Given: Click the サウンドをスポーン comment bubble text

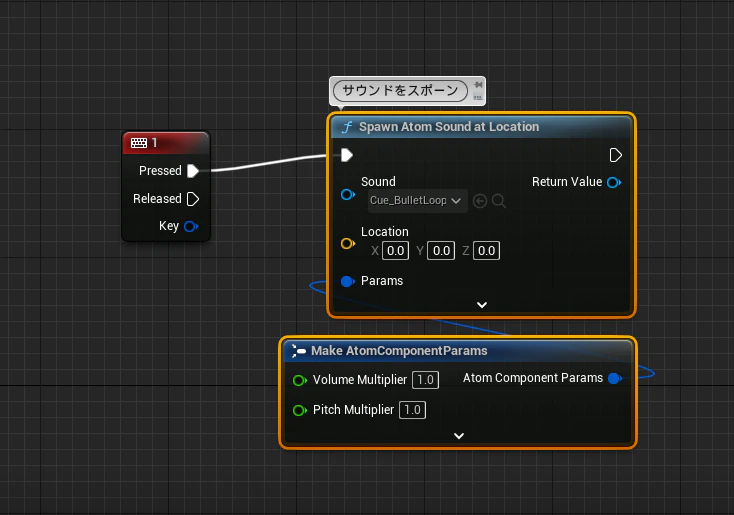Looking at the screenshot, I should pos(400,90).
